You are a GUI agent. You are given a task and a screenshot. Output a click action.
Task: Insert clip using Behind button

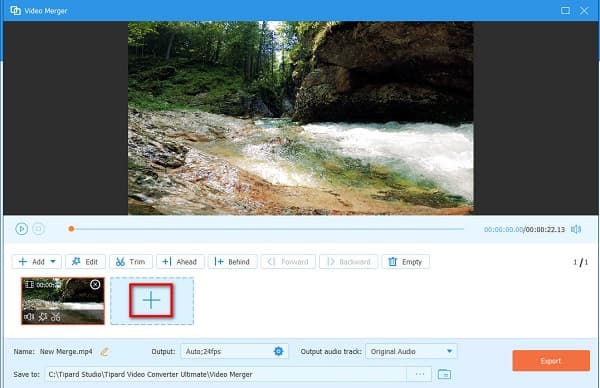coord(232,262)
